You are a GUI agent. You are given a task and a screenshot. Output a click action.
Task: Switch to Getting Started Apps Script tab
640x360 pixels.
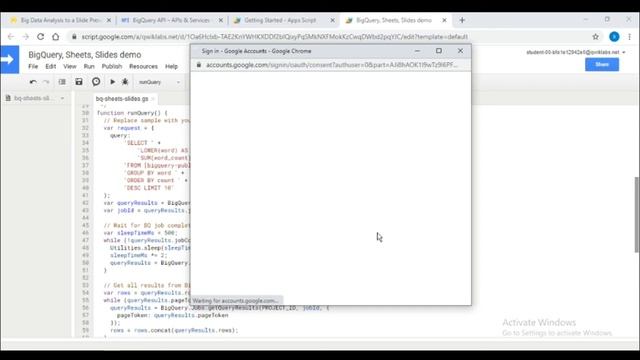click(280, 20)
